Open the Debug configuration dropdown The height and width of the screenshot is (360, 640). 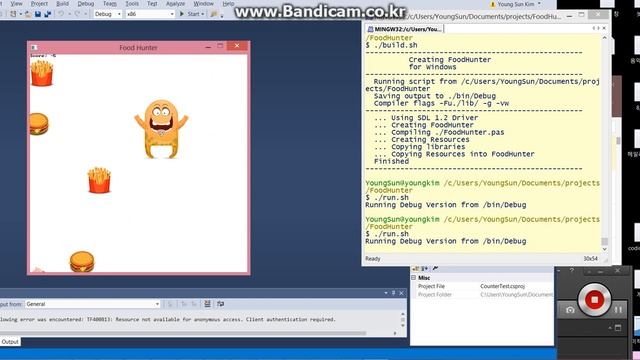click(x=108, y=14)
